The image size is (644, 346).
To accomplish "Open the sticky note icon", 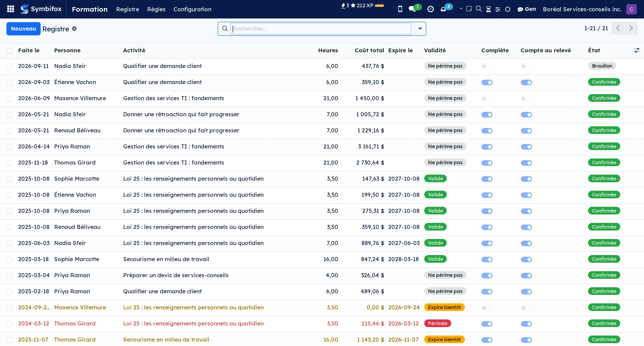I will 469,9.
